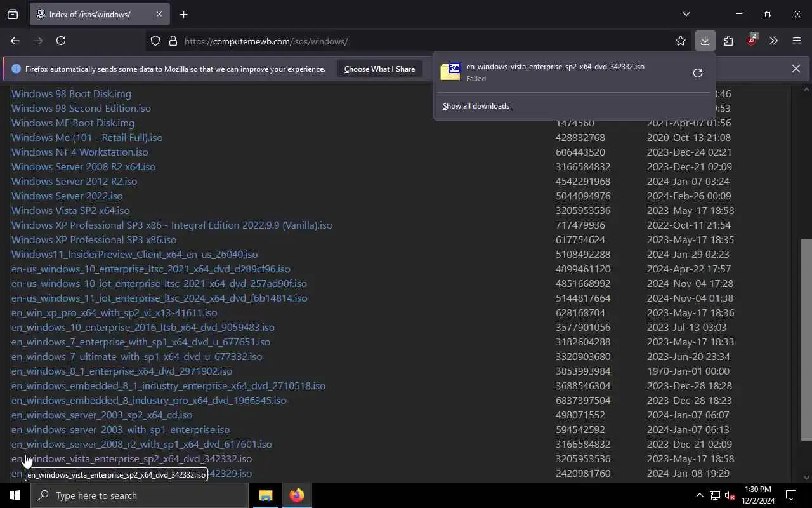
Task: Open the extensions puzzle icon
Action: 728,41
